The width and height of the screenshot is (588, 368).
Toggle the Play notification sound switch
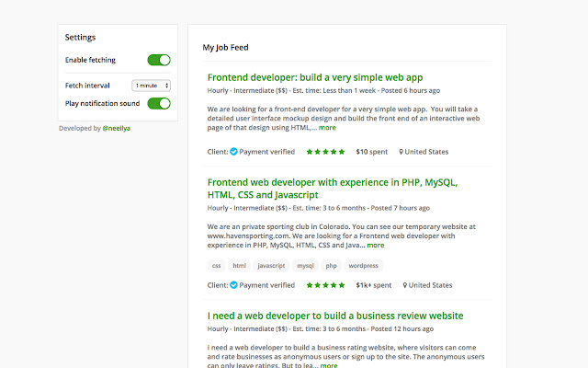coord(159,103)
